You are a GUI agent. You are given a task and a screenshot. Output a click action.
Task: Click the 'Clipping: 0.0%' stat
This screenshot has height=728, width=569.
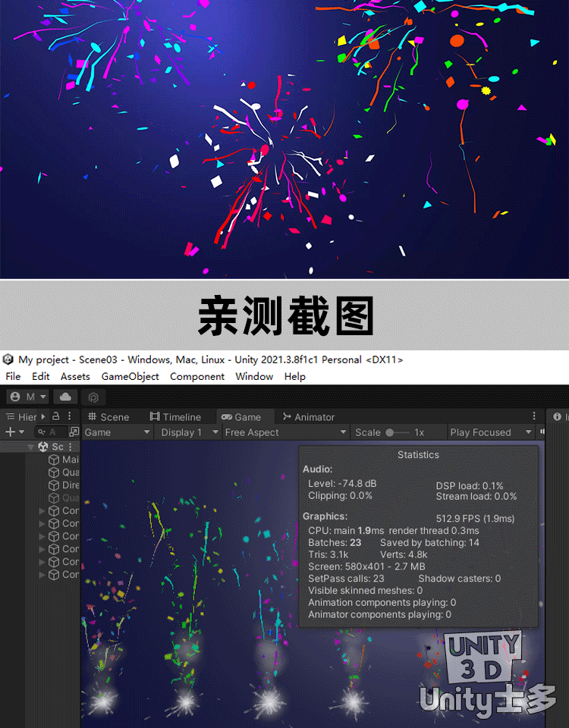(340, 496)
